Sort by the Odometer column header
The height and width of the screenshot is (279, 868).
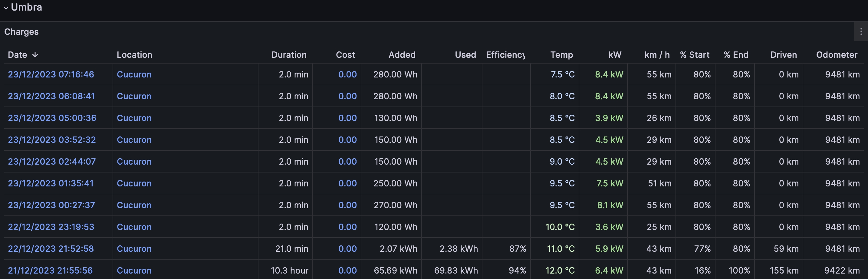click(x=836, y=55)
